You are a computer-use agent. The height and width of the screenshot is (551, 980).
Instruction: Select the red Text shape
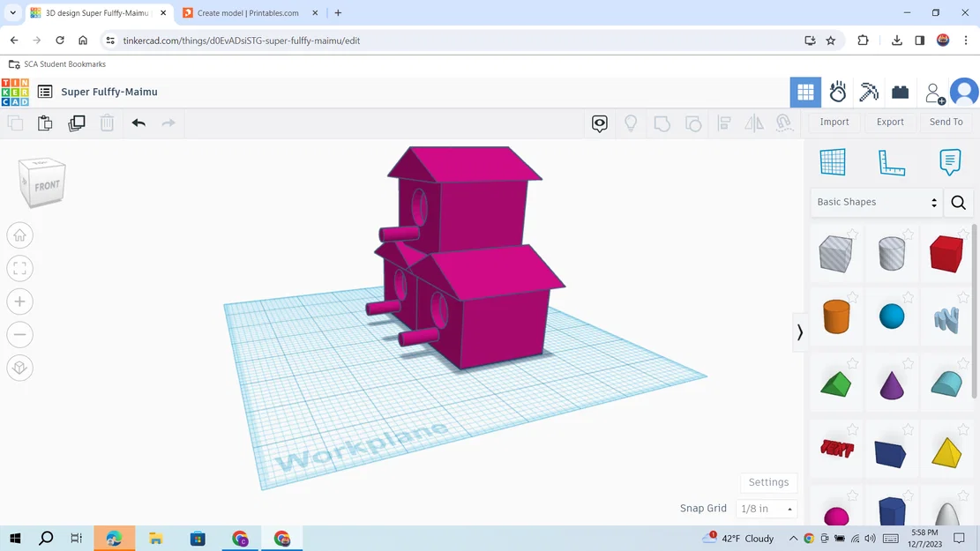pos(837,448)
